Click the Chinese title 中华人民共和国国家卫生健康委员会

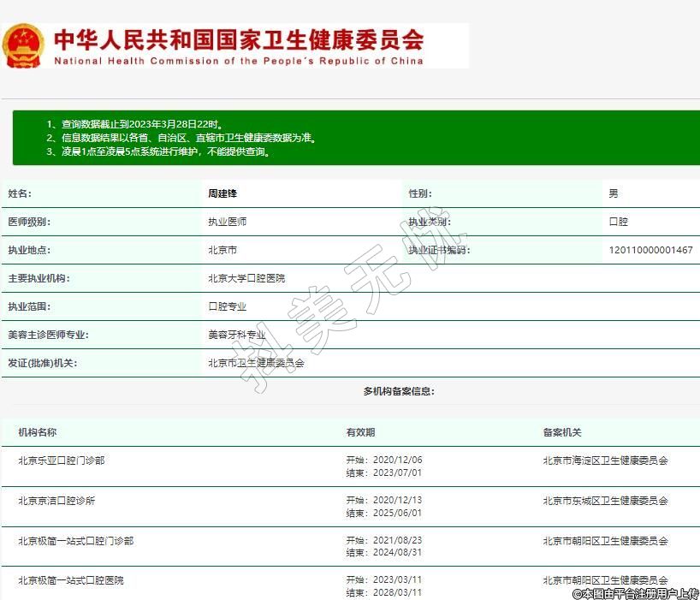coord(239,39)
